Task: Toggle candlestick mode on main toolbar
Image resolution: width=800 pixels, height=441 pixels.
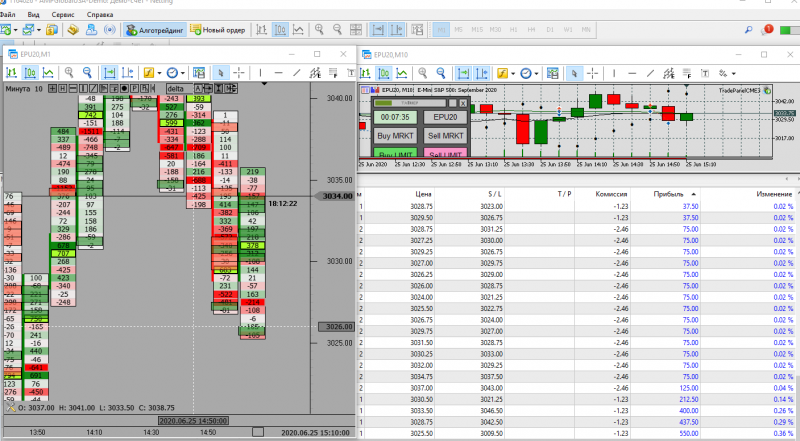Action: [280, 30]
